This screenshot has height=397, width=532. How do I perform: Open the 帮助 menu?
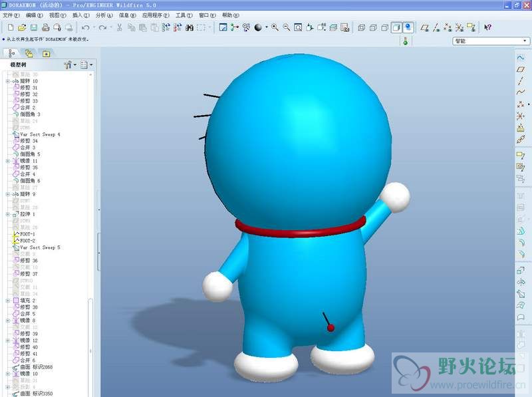(x=230, y=15)
